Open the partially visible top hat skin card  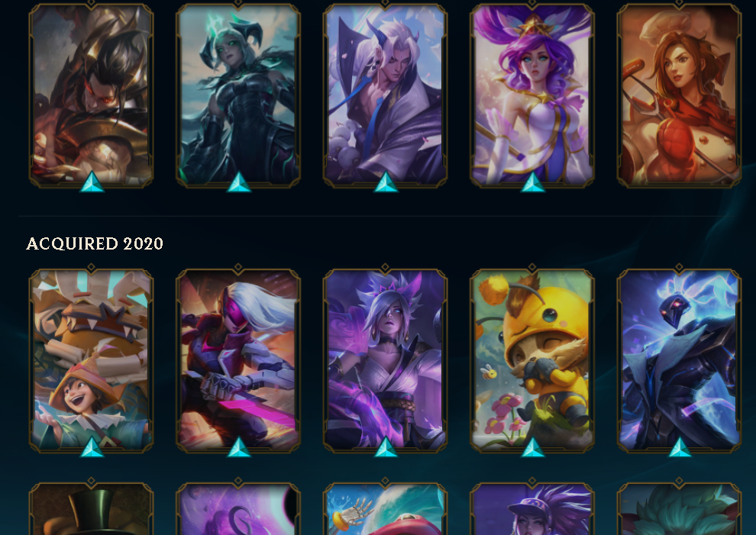click(x=91, y=508)
